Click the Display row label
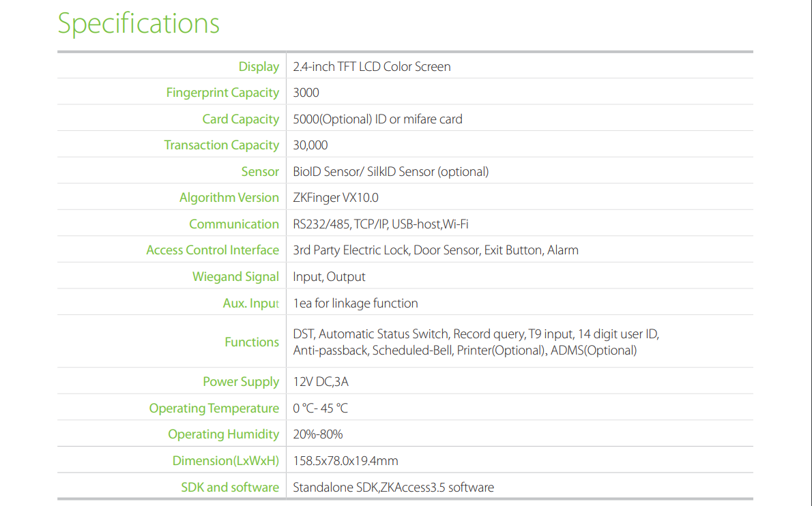 [x=259, y=67]
